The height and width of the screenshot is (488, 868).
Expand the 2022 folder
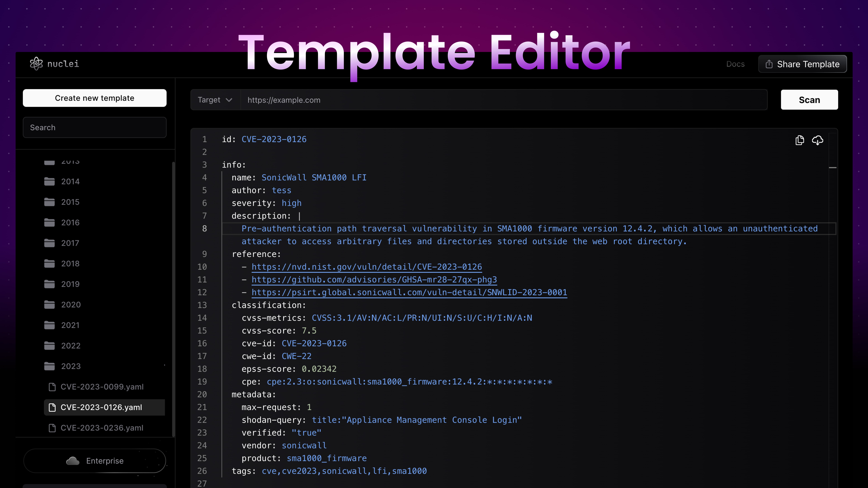pyautogui.click(x=70, y=346)
